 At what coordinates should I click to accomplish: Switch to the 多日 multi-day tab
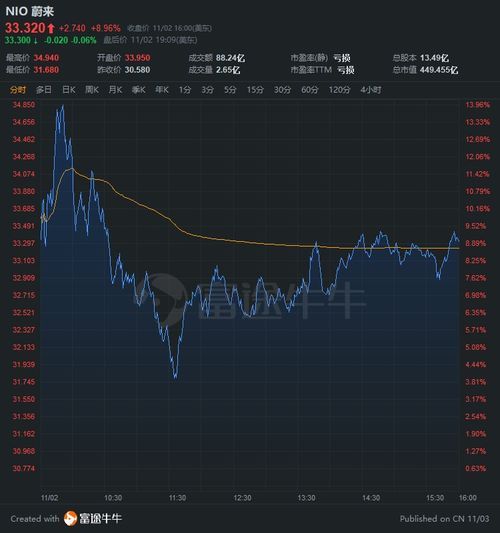pos(44,90)
